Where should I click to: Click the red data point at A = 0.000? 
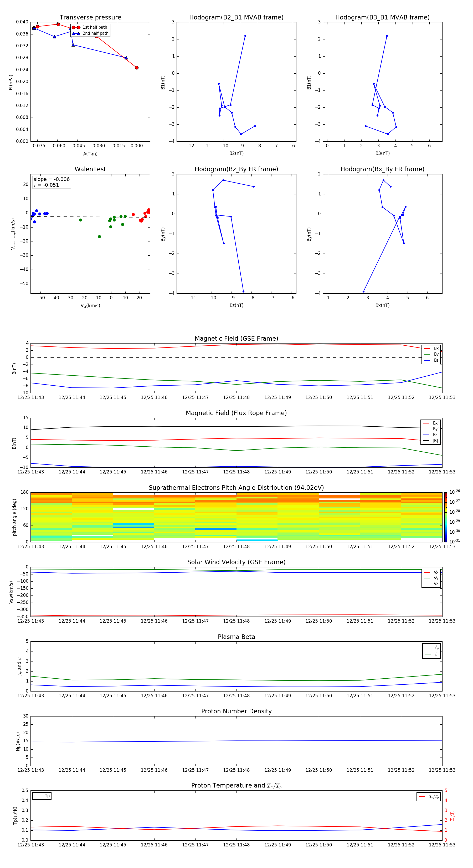(x=137, y=68)
